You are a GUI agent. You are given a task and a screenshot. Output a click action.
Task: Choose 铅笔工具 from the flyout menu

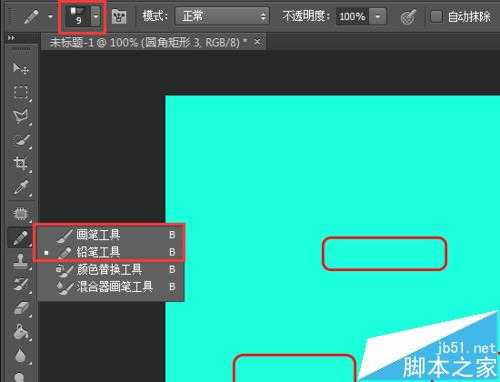pos(111,252)
